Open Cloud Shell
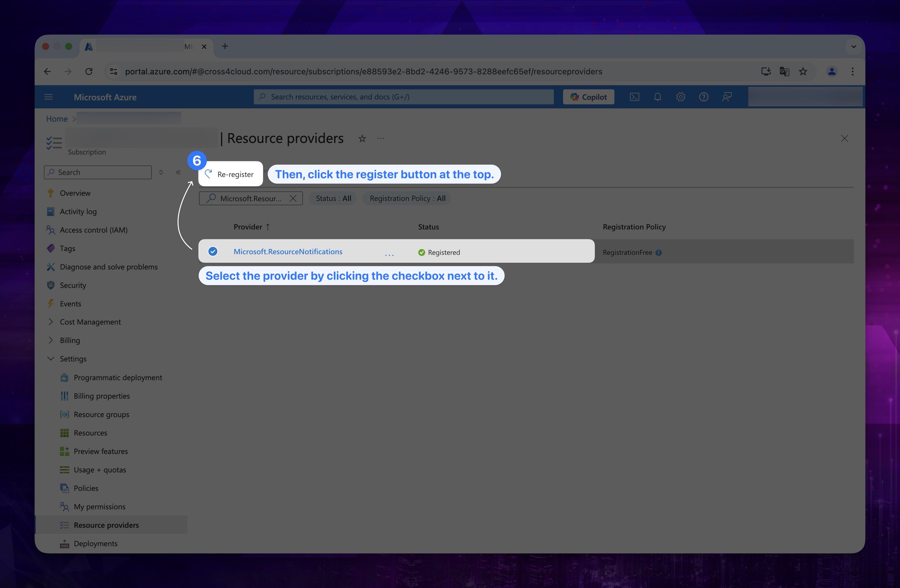 [635, 97]
